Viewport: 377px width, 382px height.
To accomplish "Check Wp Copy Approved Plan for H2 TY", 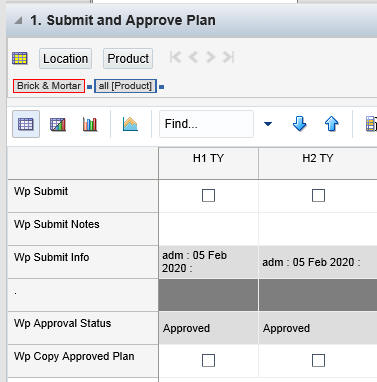I will pos(318,360).
